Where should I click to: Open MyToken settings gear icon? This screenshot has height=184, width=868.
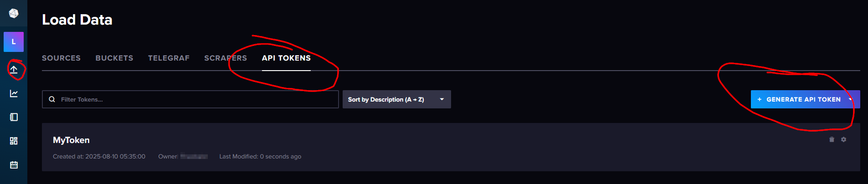tap(843, 139)
